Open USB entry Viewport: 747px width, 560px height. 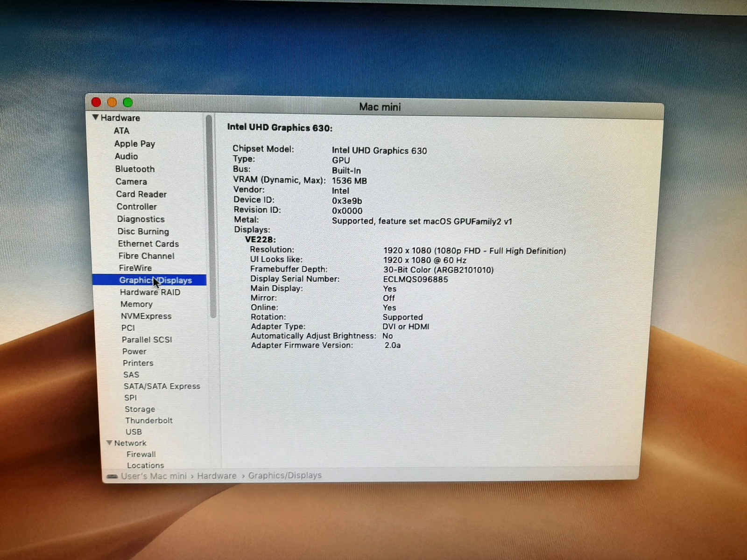pyautogui.click(x=134, y=432)
